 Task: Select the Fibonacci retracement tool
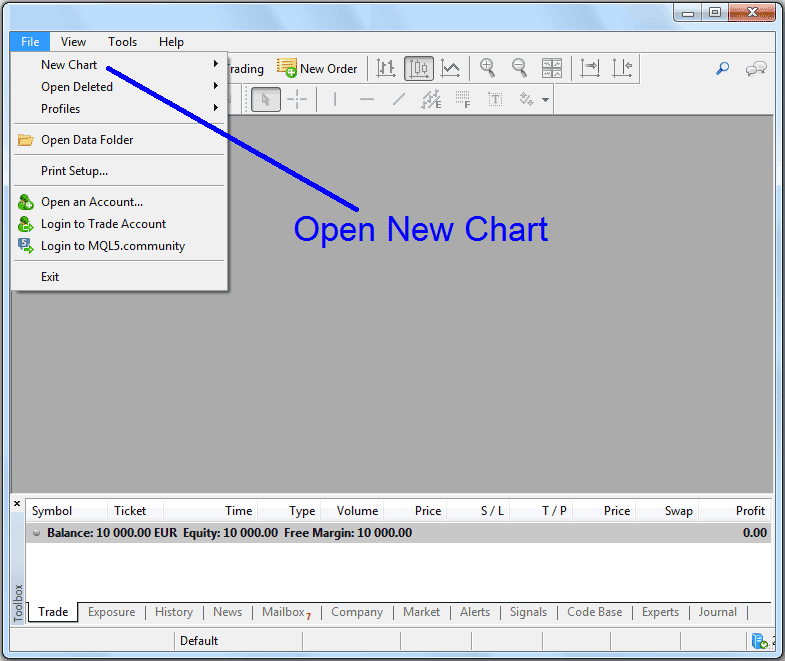pyautogui.click(x=463, y=99)
